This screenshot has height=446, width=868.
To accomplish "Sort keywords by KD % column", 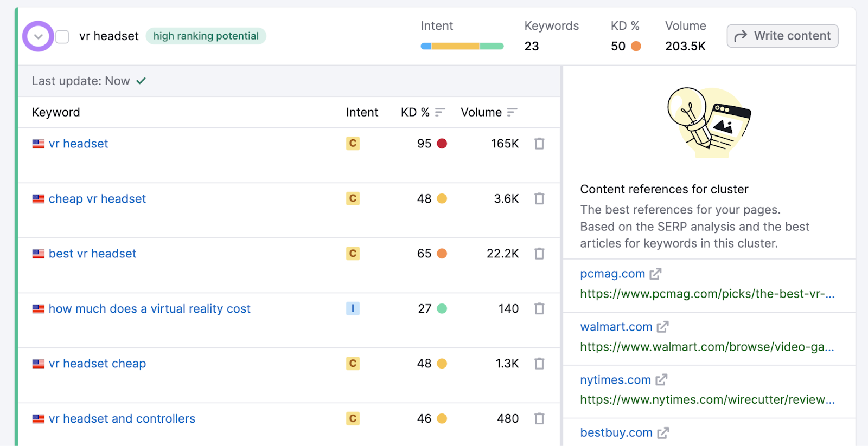I will [440, 112].
